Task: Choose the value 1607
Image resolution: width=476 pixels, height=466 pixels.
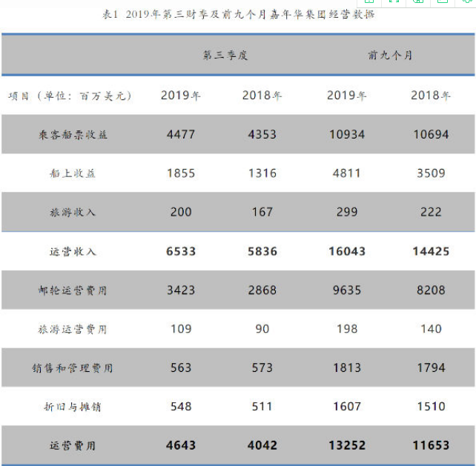Action: click(x=347, y=407)
